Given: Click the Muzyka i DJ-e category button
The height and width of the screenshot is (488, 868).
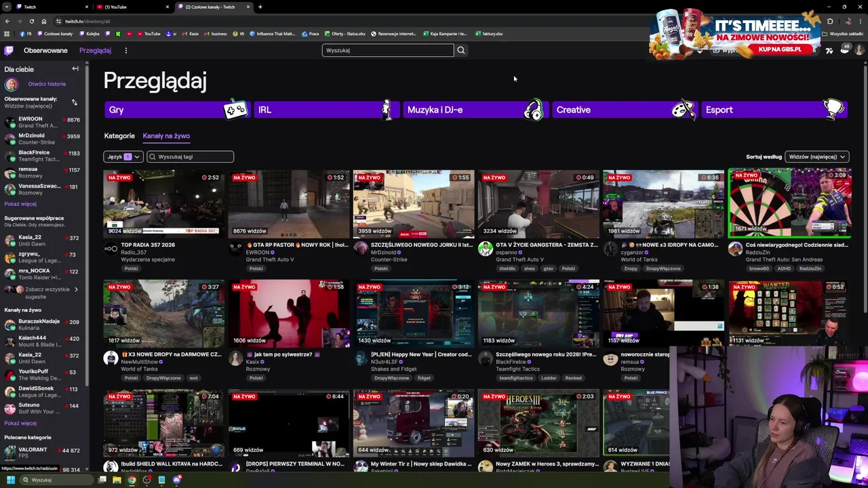Looking at the screenshot, I should click(x=475, y=110).
